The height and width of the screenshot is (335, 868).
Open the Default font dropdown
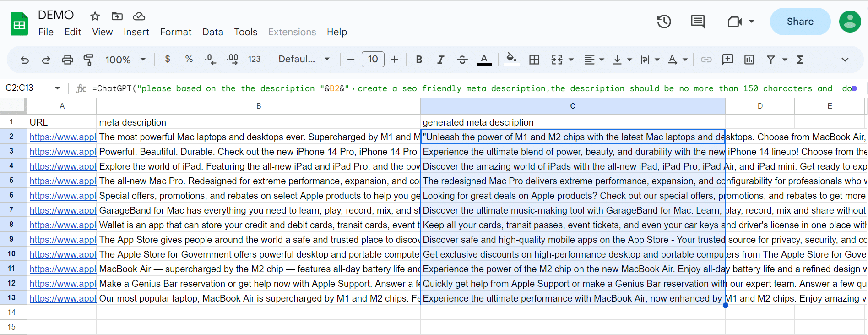[x=304, y=60]
